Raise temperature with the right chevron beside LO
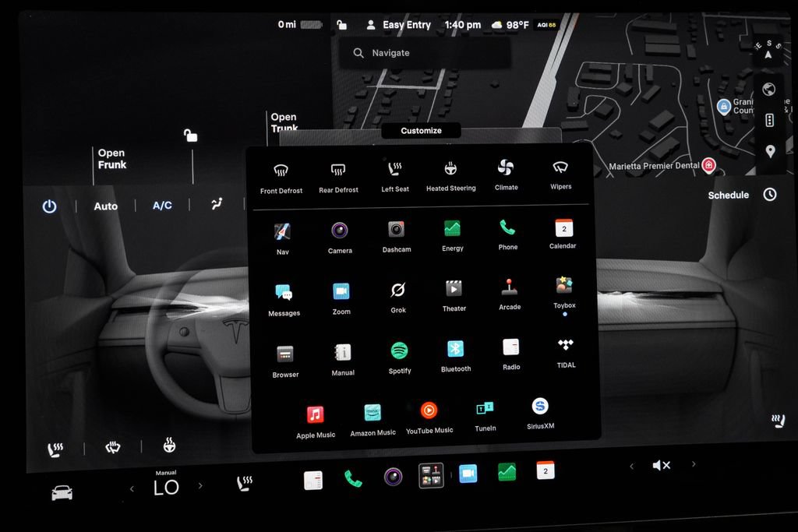This screenshot has width=798, height=532. pos(200,486)
